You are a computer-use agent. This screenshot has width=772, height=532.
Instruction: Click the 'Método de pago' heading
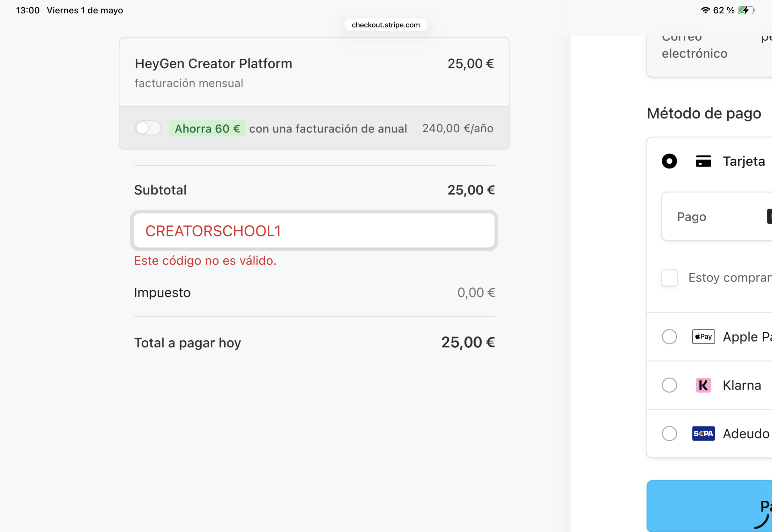[704, 113]
